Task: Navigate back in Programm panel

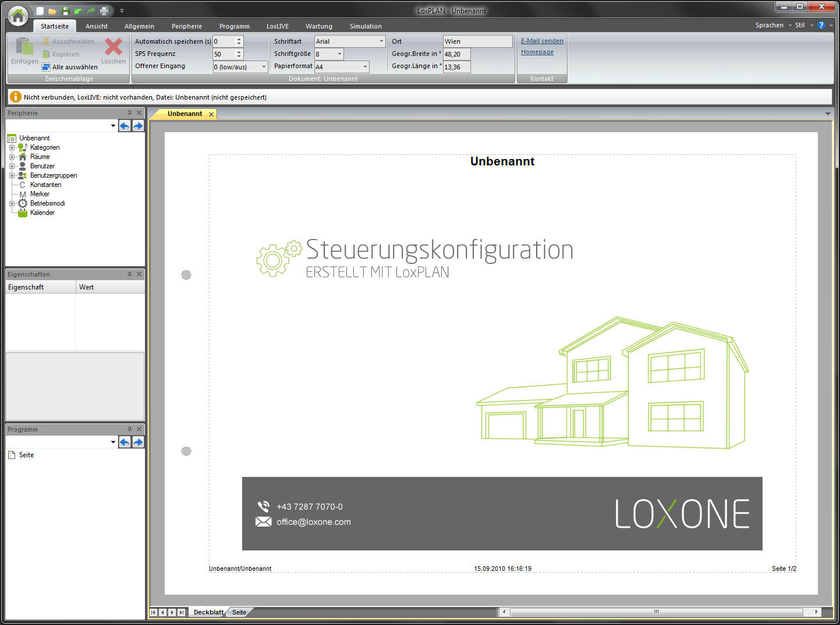Action: click(x=125, y=442)
